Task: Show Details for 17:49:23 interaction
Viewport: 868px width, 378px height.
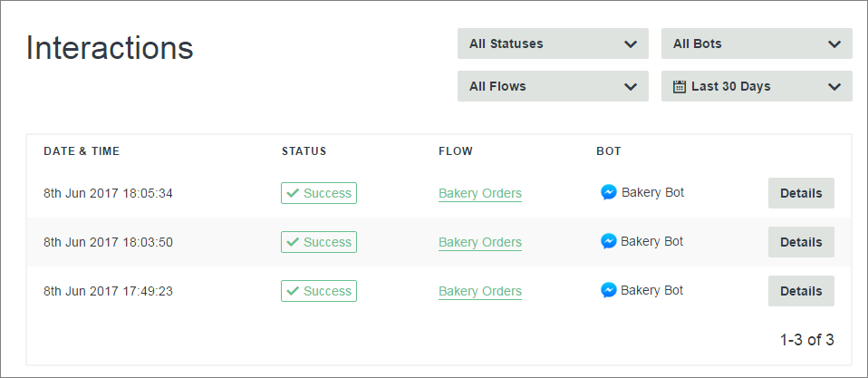Action: tap(801, 291)
